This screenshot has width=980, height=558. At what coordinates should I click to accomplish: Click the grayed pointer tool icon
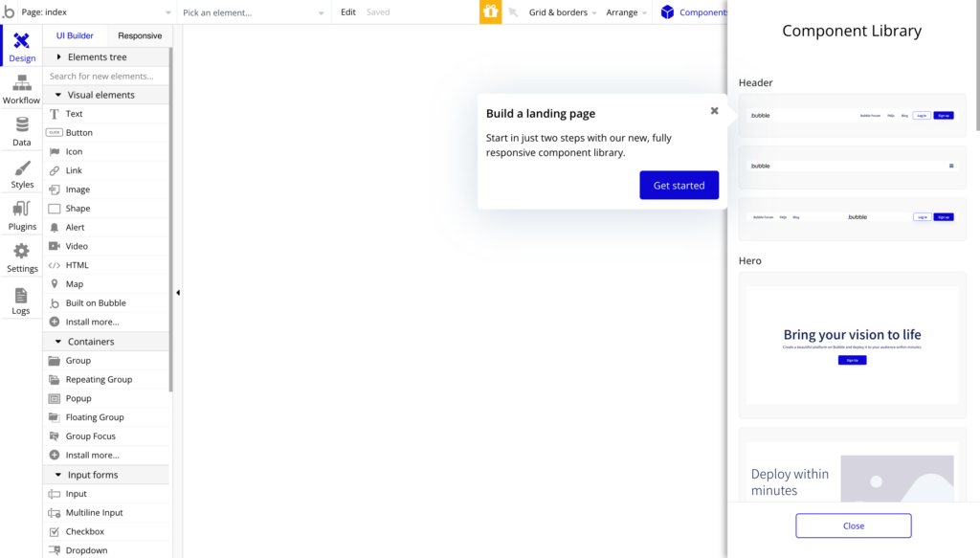[x=513, y=12]
